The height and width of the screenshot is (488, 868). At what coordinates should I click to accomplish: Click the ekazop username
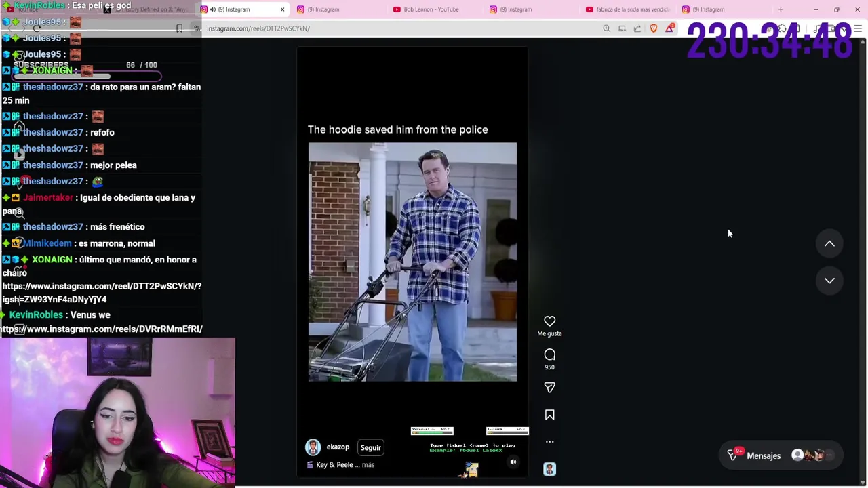click(x=338, y=447)
